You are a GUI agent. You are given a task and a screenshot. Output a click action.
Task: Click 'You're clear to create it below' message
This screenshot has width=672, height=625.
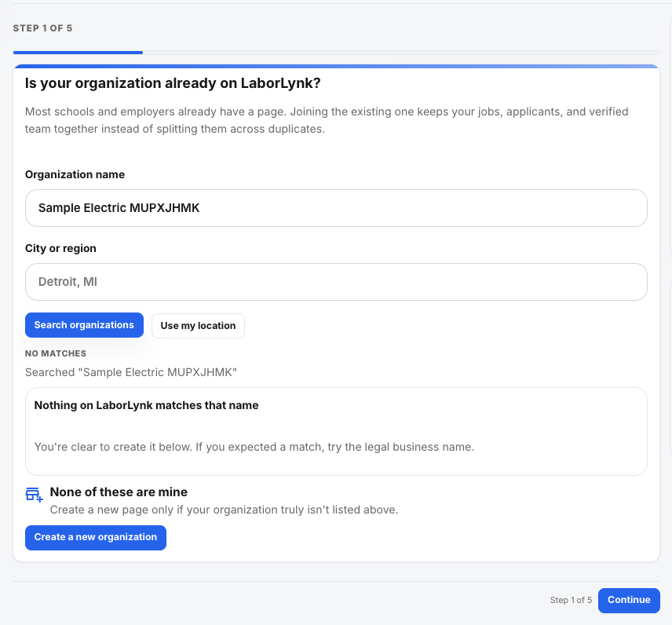(x=254, y=447)
